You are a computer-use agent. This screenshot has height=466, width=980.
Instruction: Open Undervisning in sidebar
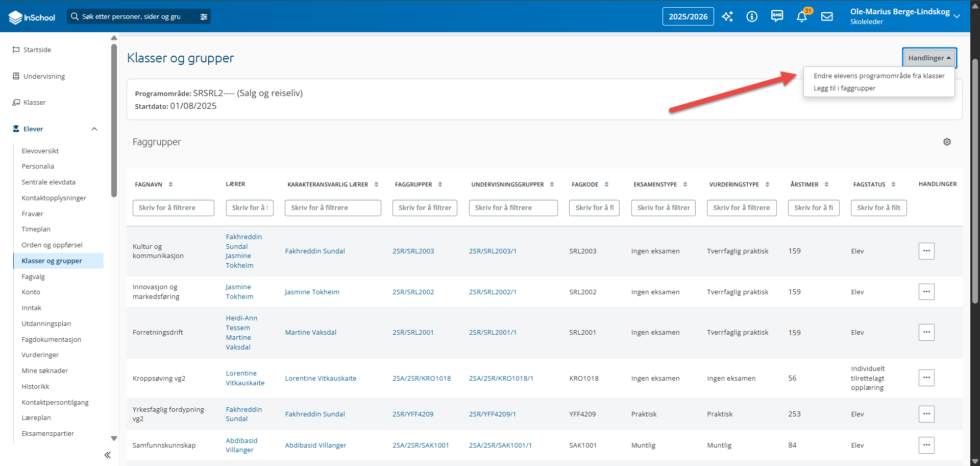click(44, 76)
